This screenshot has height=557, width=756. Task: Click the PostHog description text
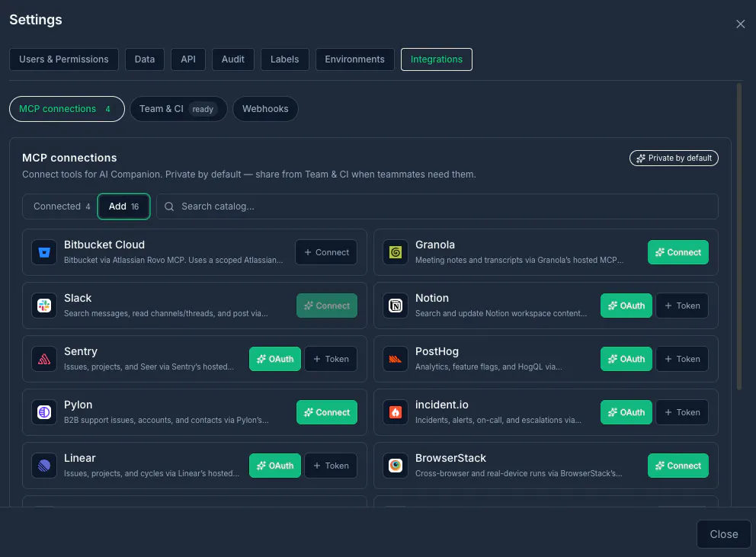489,367
